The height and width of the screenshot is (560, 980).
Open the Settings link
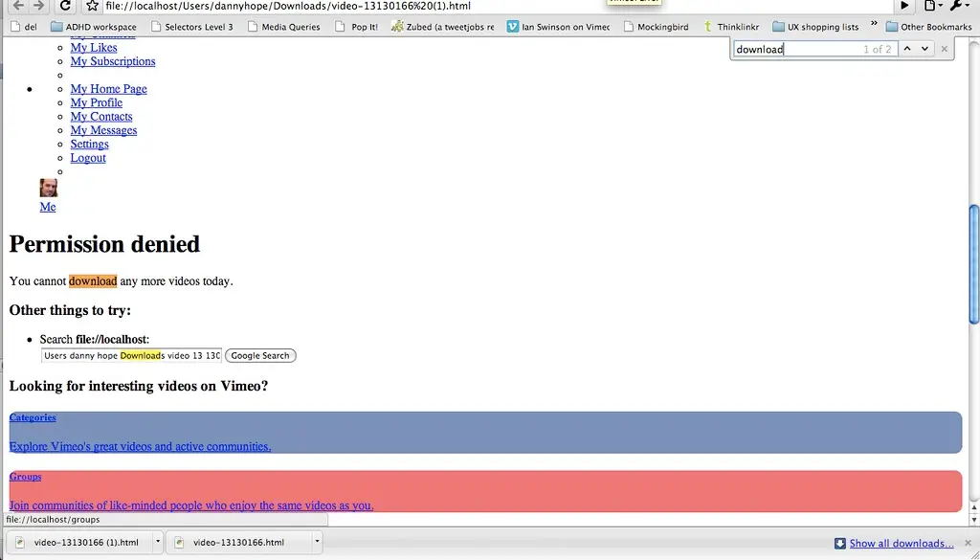coord(89,144)
